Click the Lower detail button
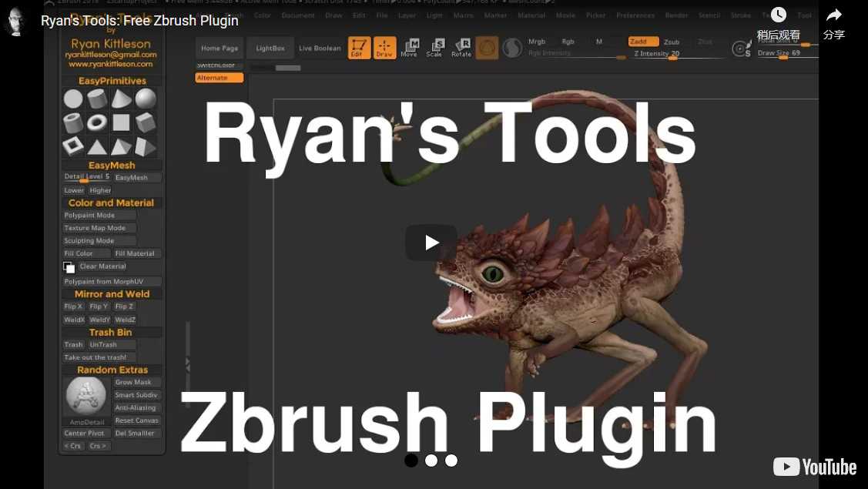The width and height of the screenshot is (868, 489). [74, 190]
